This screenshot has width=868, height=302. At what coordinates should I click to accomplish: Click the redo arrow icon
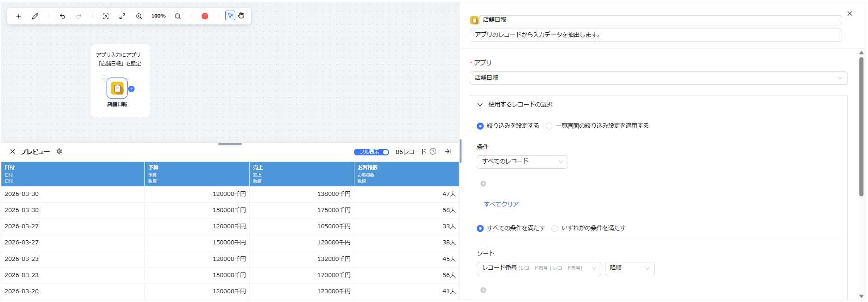tap(79, 16)
